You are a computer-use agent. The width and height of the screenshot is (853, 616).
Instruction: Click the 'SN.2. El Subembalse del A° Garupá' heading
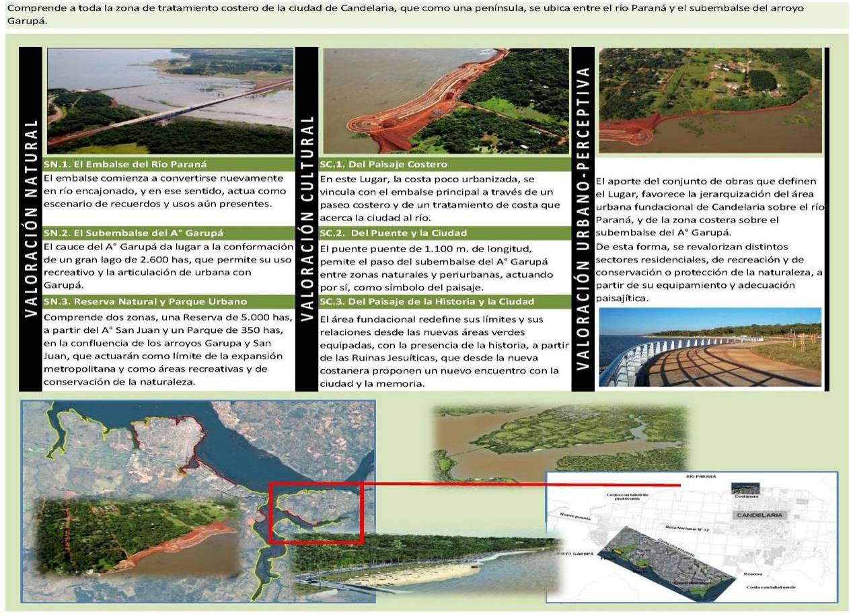(133, 233)
